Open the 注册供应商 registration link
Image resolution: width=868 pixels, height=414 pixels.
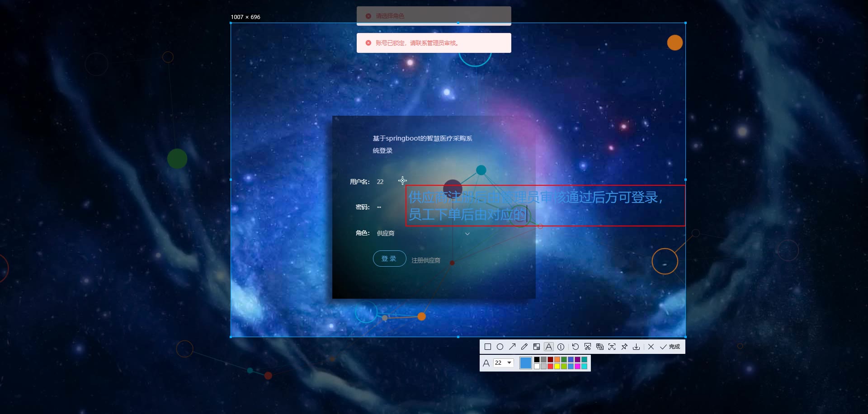[x=426, y=260]
